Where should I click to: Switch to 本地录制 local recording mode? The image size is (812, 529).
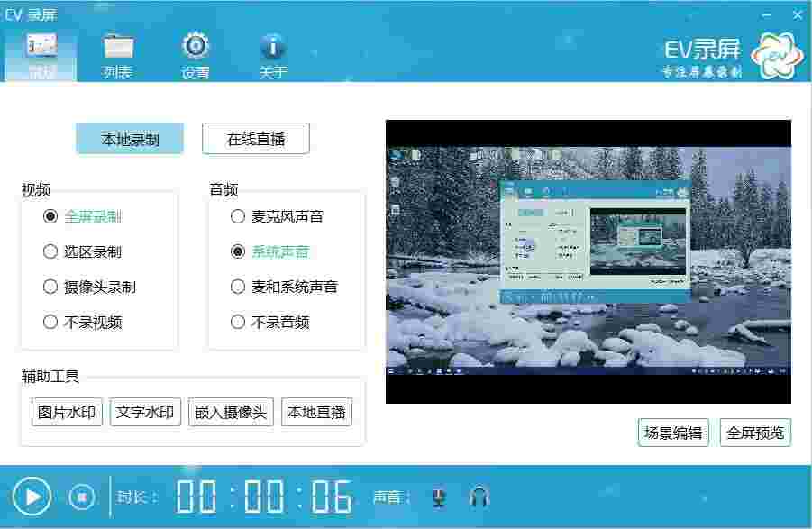click(x=129, y=138)
